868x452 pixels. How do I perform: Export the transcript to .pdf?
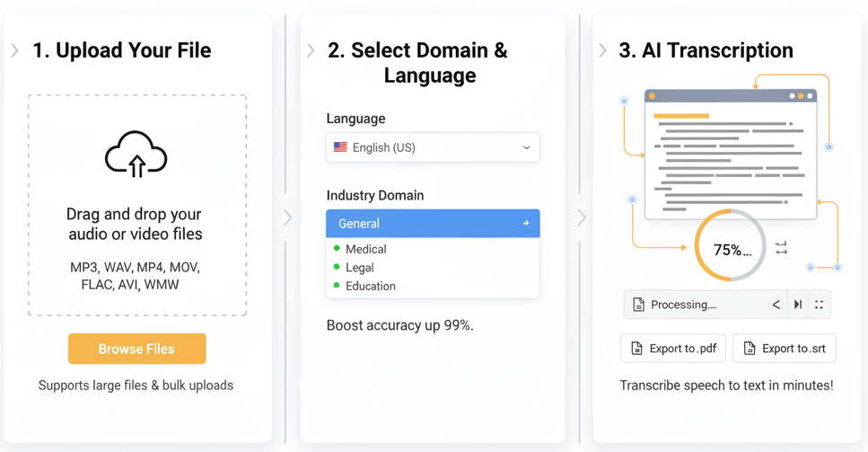point(673,349)
